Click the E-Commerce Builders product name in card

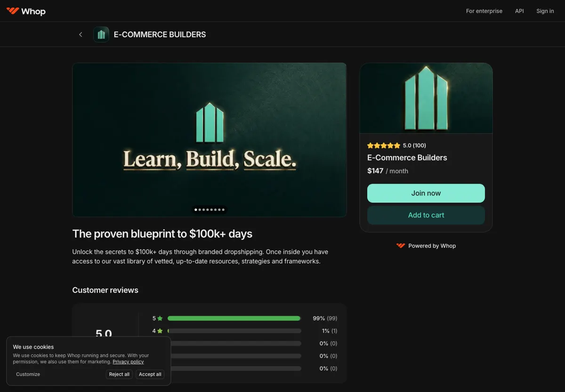pyautogui.click(x=407, y=158)
